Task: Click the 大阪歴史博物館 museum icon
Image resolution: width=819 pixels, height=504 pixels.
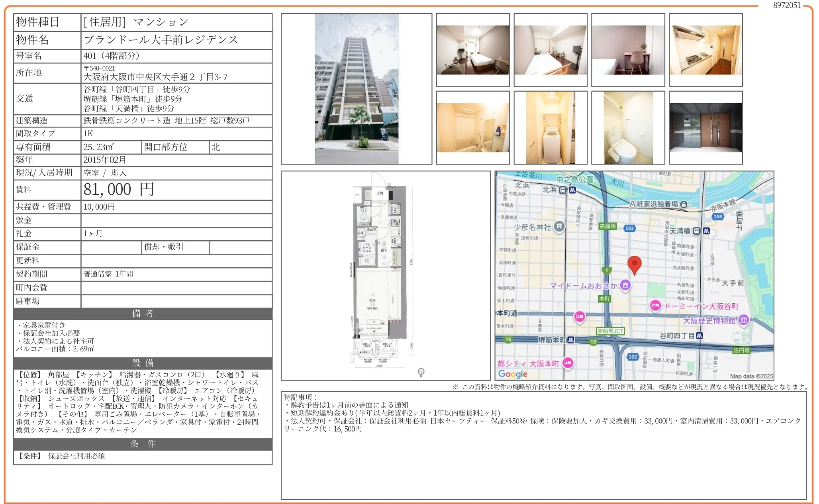Action: click(x=743, y=320)
